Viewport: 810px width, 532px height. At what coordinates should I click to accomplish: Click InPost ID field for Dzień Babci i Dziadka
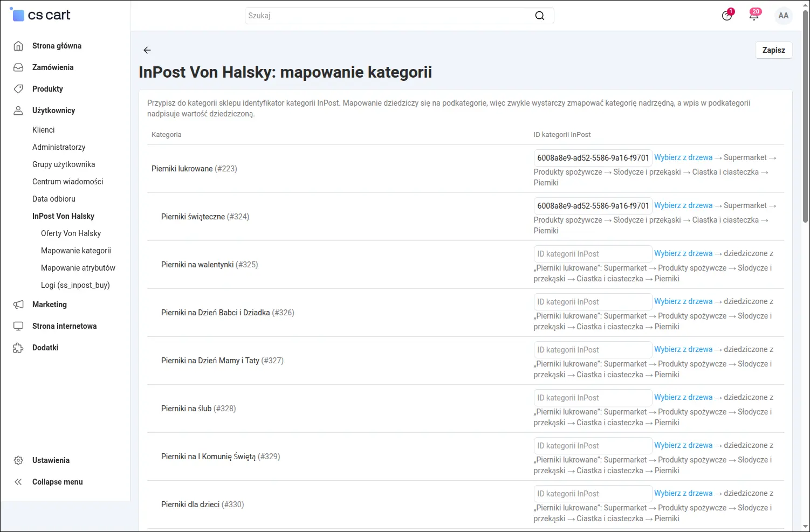[593, 302]
